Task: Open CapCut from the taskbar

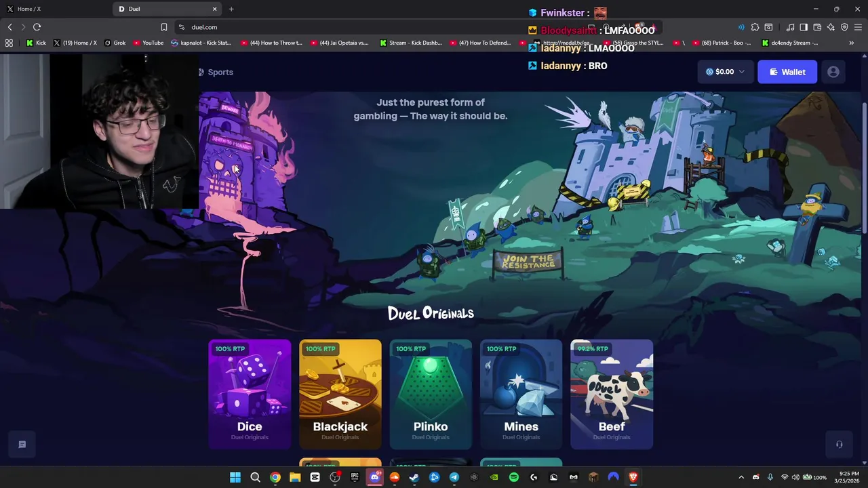Action: (315, 477)
